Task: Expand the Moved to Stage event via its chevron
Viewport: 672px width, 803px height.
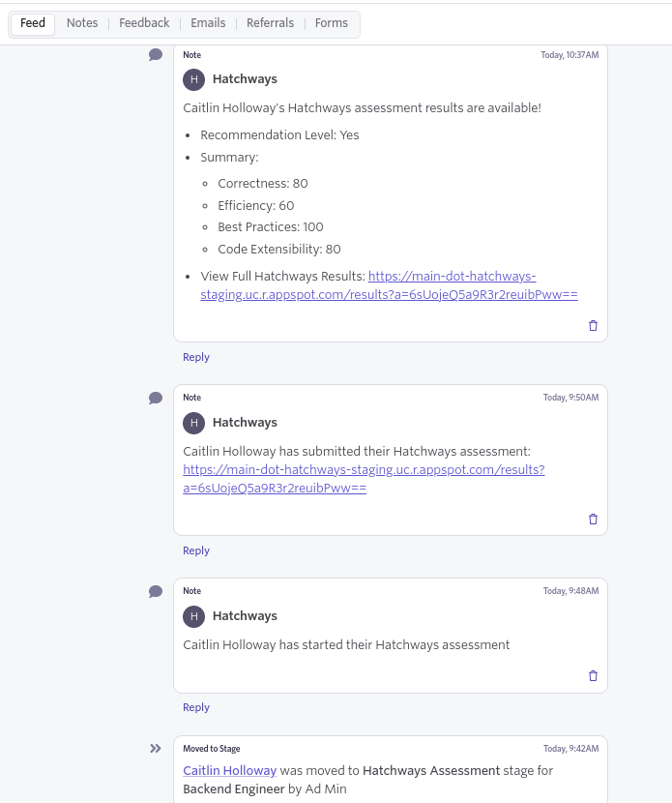Action: tap(155, 748)
